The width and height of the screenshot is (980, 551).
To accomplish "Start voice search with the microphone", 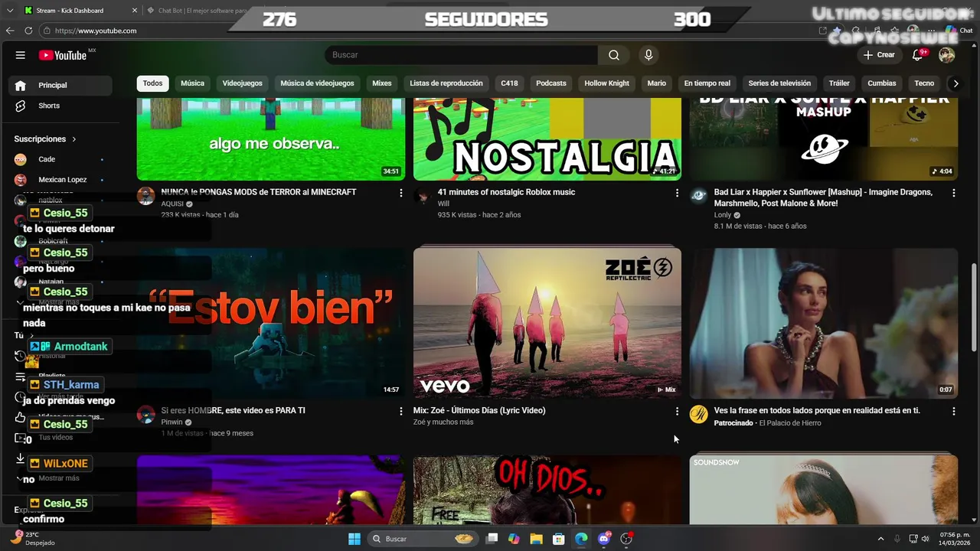I will pyautogui.click(x=648, y=55).
